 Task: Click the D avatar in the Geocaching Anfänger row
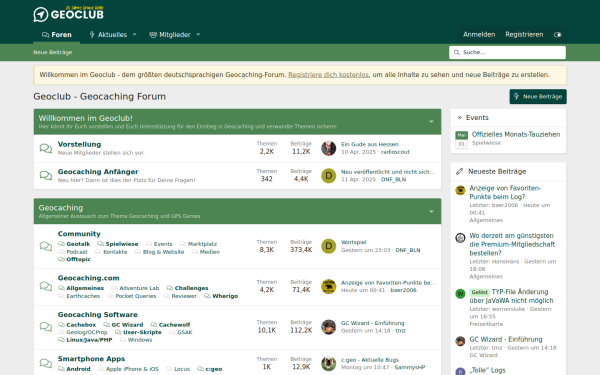(x=328, y=176)
